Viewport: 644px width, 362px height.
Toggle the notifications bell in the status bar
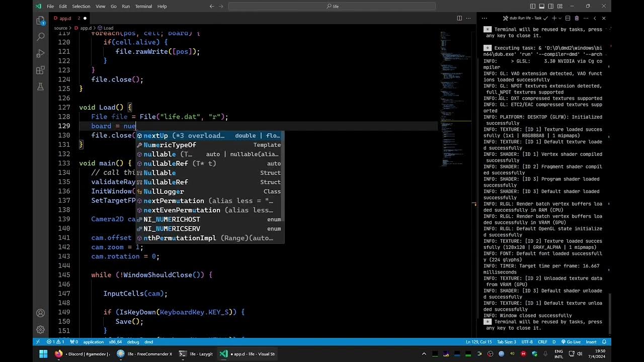[604, 342]
